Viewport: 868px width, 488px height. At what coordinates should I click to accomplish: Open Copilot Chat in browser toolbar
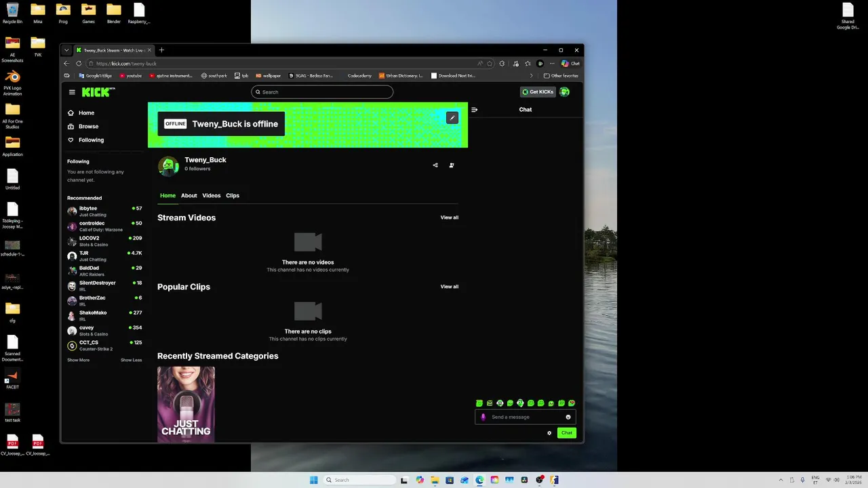(570, 64)
